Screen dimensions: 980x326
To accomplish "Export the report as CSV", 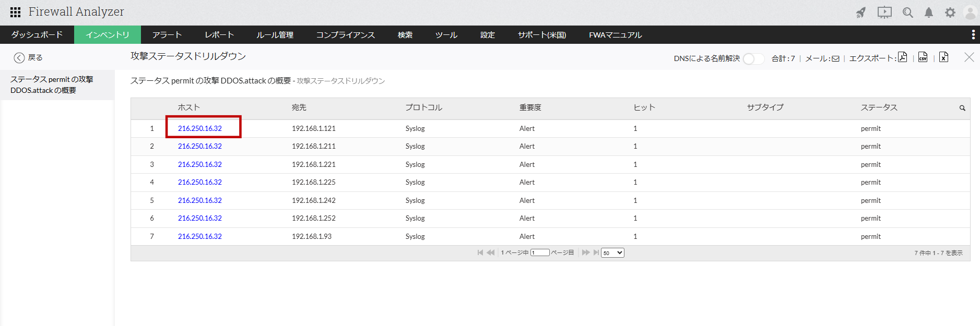I will pos(923,57).
